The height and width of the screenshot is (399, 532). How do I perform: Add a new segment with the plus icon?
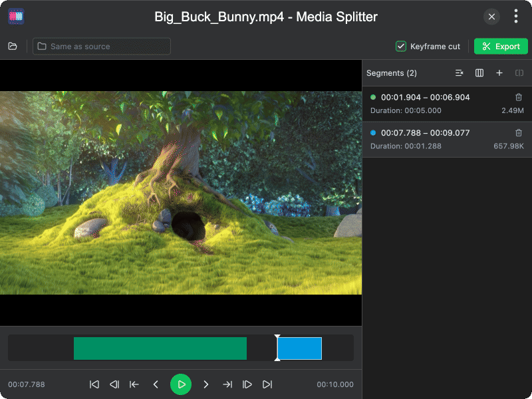click(x=499, y=73)
